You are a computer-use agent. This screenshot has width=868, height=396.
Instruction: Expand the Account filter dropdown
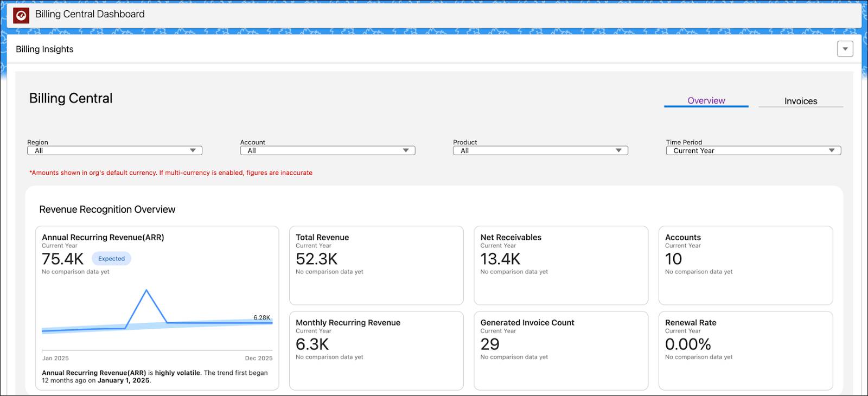tap(328, 151)
